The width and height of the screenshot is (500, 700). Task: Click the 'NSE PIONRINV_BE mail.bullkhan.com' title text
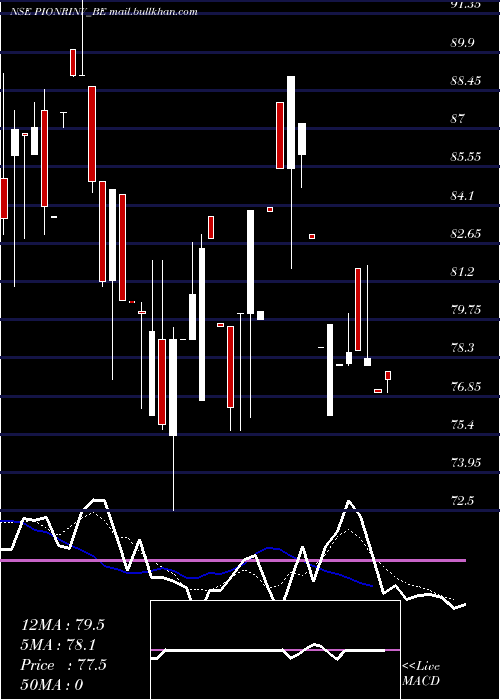tap(104, 12)
